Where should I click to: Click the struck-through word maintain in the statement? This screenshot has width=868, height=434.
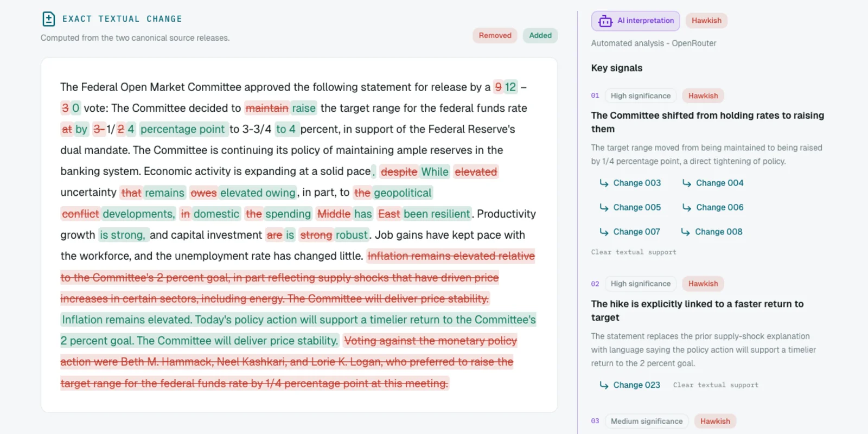click(267, 108)
